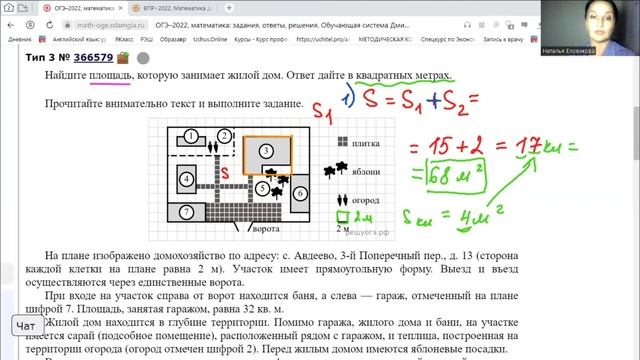
Task: Click the lock icon in the address bar
Action: click(68, 25)
